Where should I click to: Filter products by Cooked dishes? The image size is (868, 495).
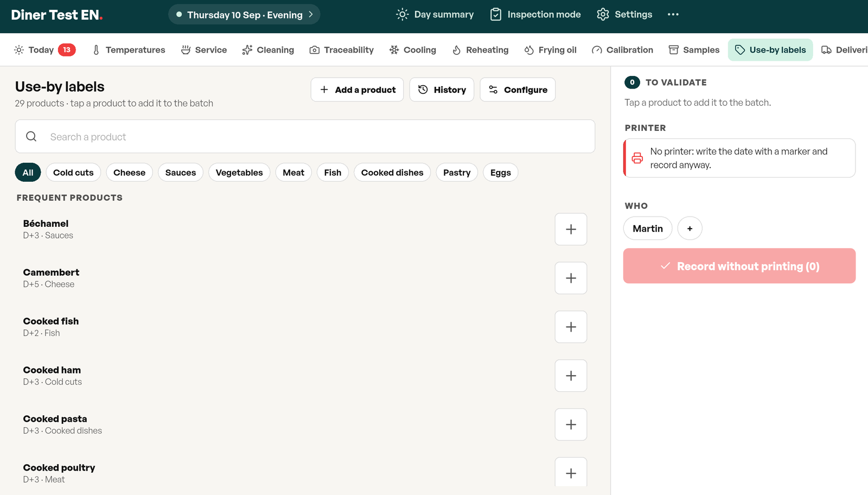coord(392,173)
